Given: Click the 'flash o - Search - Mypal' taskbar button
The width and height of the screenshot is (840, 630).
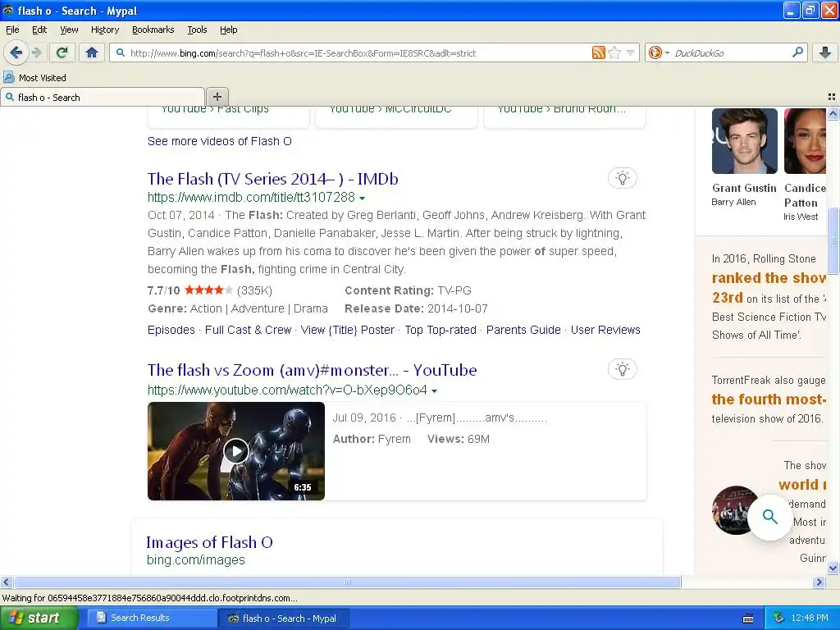Looking at the screenshot, I should [283, 619].
